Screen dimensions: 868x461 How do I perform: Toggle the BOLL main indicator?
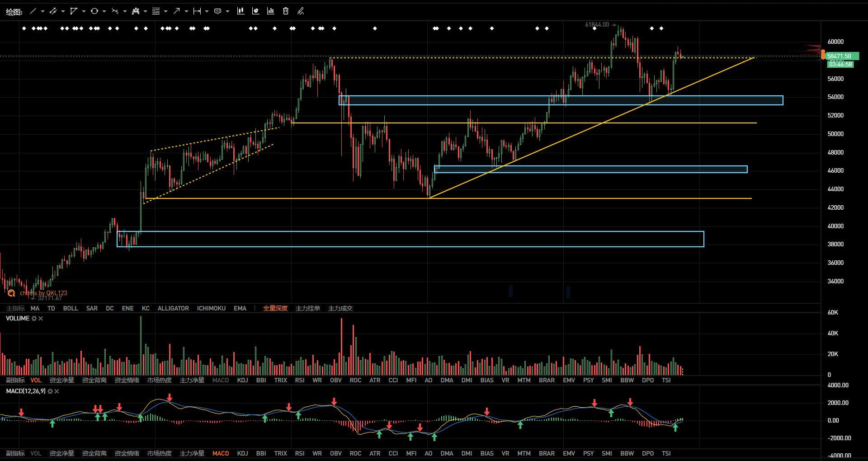click(71, 308)
